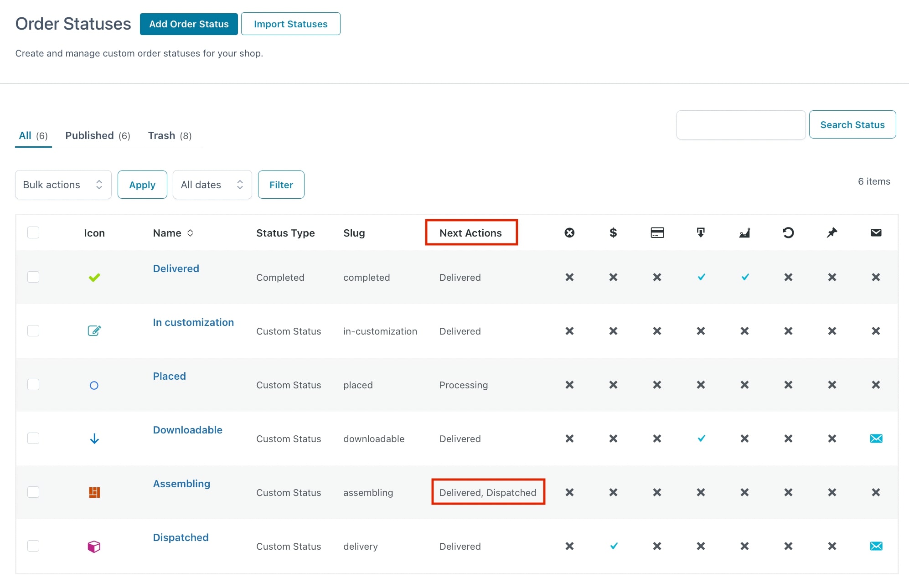Check the Downloadable row checkbox
Screen dimensions: 909x588
pyautogui.click(x=33, y=438)
